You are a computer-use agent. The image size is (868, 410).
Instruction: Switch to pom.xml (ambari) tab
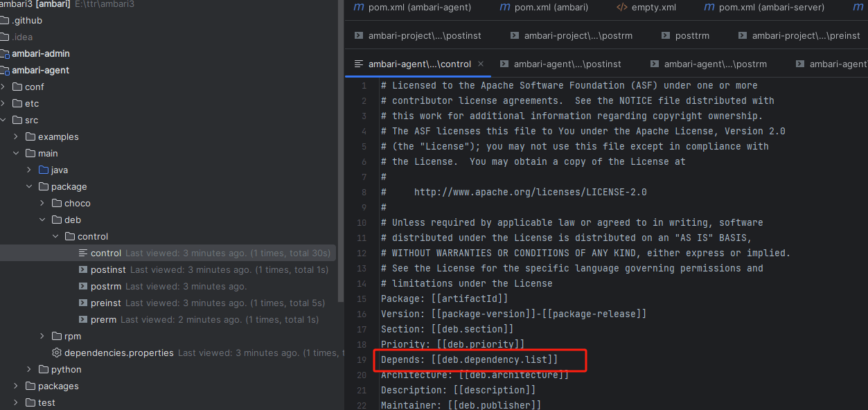click(x=543, y=8)
